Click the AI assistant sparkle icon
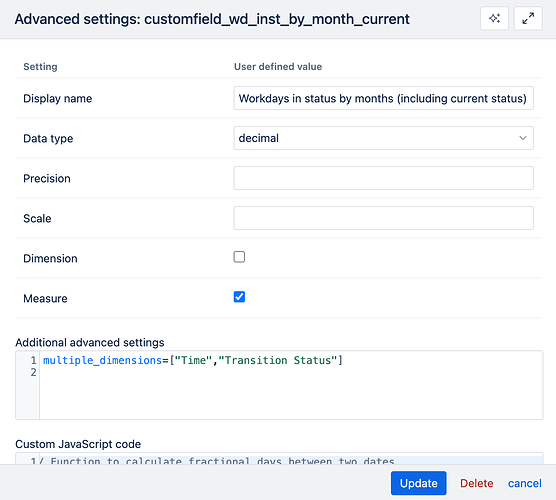Screen dimensions: 556x500 pyautogui.click(x=494, y=18)
